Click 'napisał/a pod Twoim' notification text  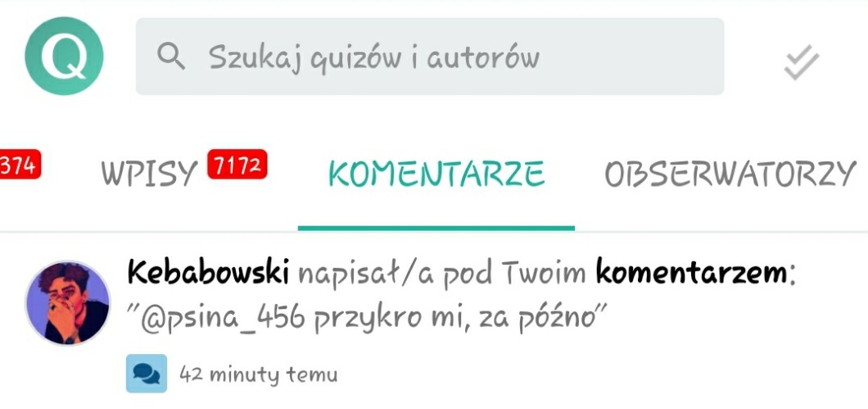pos(442,273)
